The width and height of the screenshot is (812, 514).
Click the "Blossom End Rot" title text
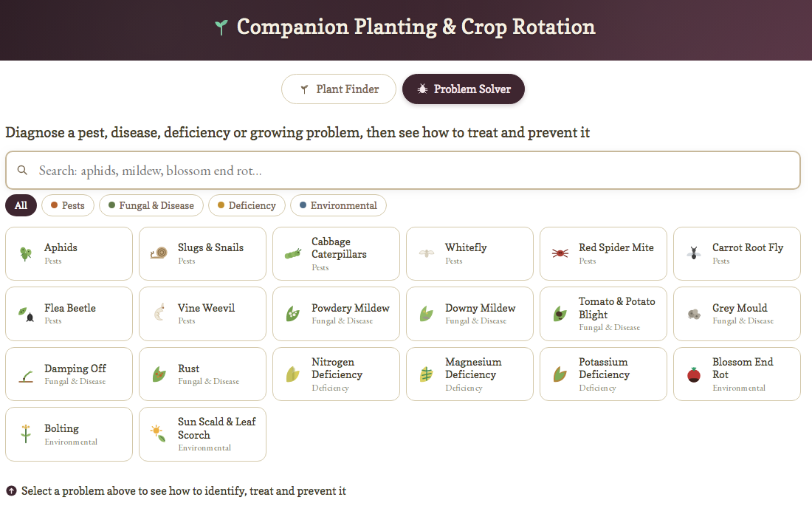(x=743, y=368)
